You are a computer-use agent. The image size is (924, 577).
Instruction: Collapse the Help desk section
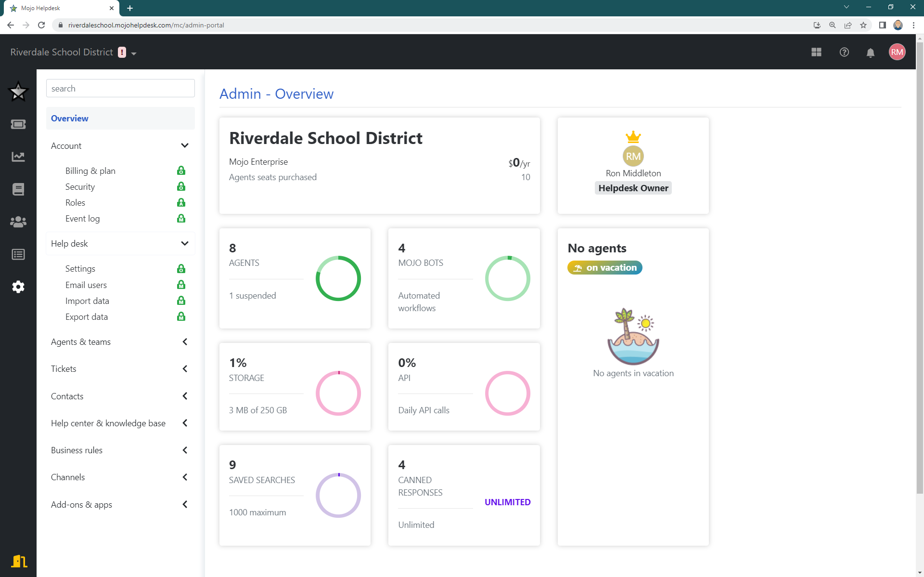(185, 243)
